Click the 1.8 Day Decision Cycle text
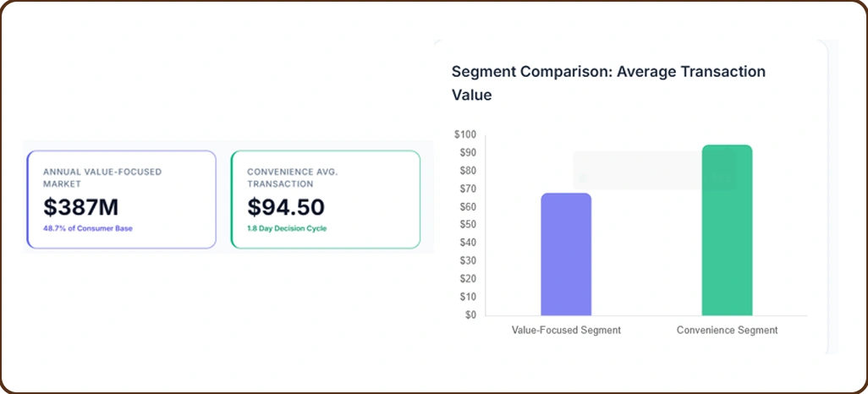This screenshot has height=394, width=868. point(287,228)
